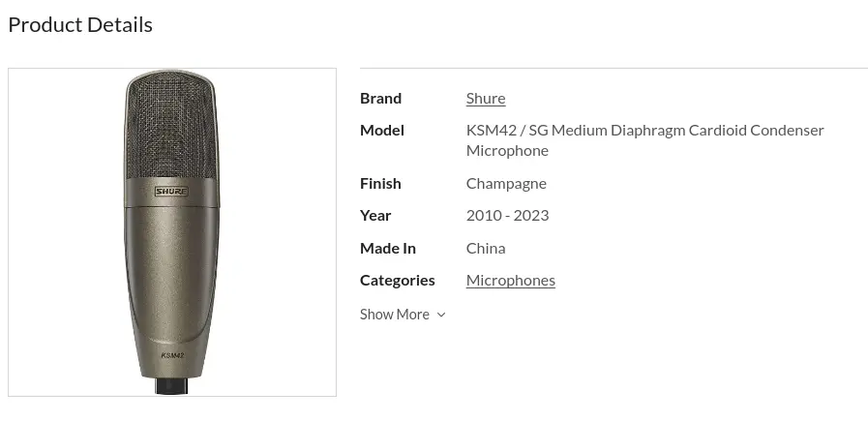The height and width of the screenshot is (422, 868).
Task: Click the China made-in value
Action: pos(486,248)
